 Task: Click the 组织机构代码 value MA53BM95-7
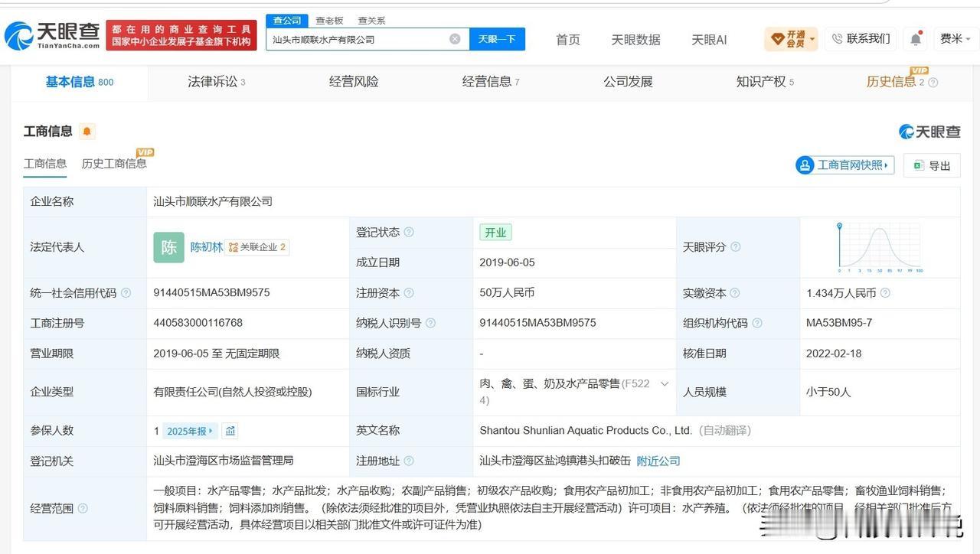[839, 324]
